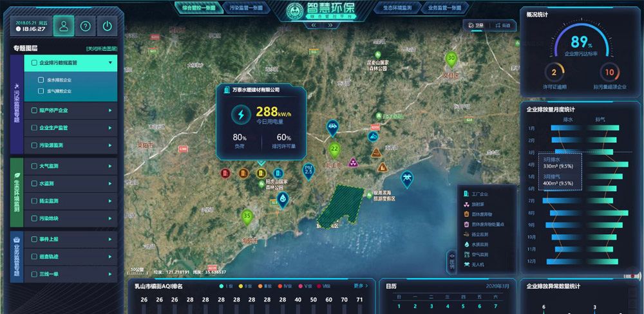Click the 关闭所选图层 link
The width and height of the screenshot is (644, 314).
(102, 48)
